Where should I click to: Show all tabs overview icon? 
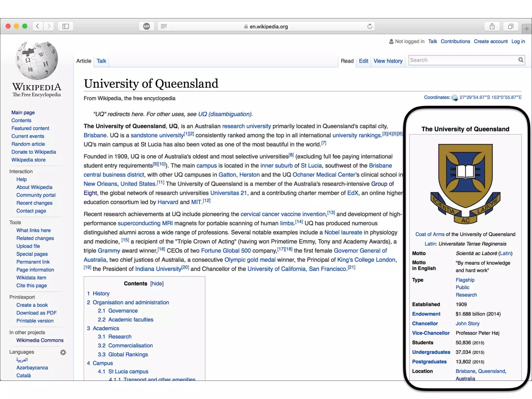[511, 26]
